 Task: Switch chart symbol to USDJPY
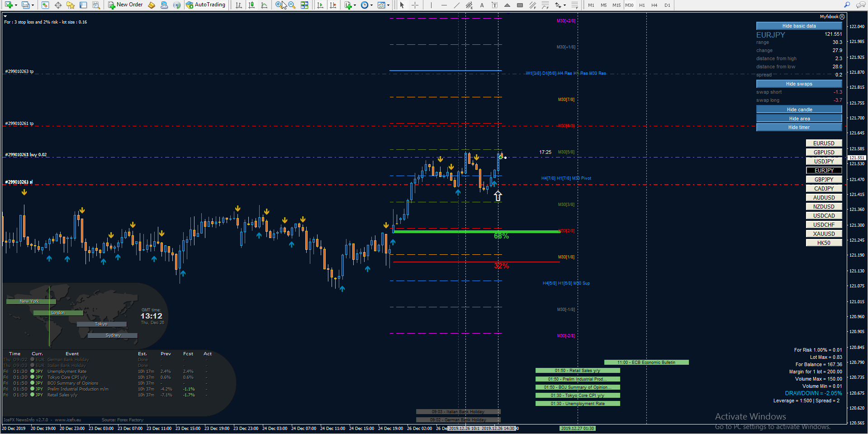tap(824, 161)
